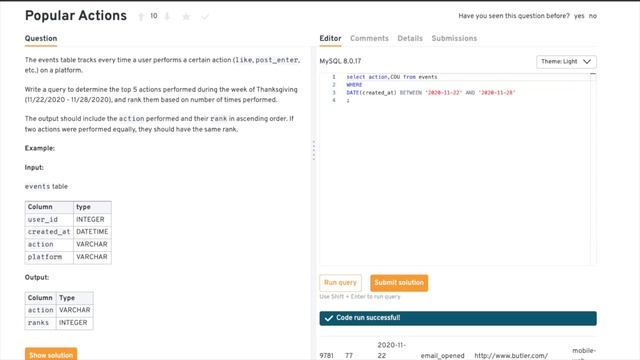Switch to the Editor tab
Viewport: 640px width, 360px height.
pos(330,38)
